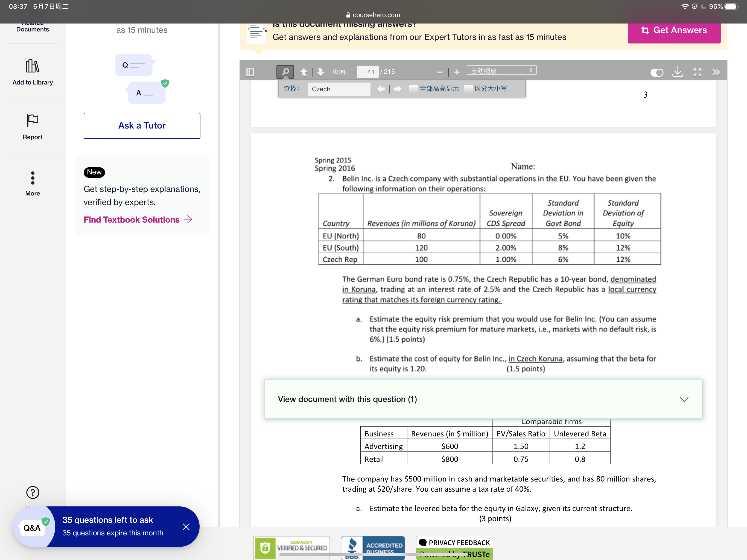This screenshot has height=560, width=747.
Task: Enter fullscreen presentation mode
Action: coord(697,72)
